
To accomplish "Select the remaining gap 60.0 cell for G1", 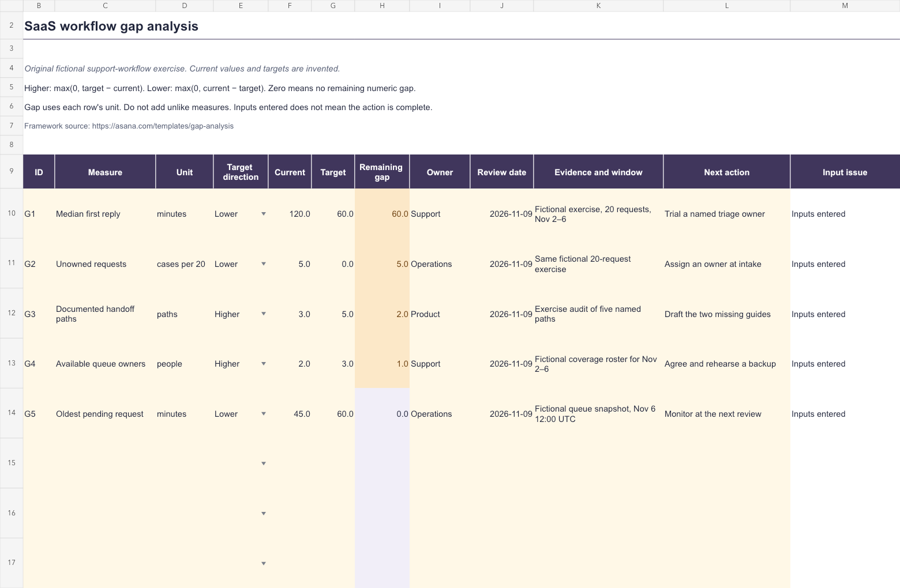I will click(382, 214).
